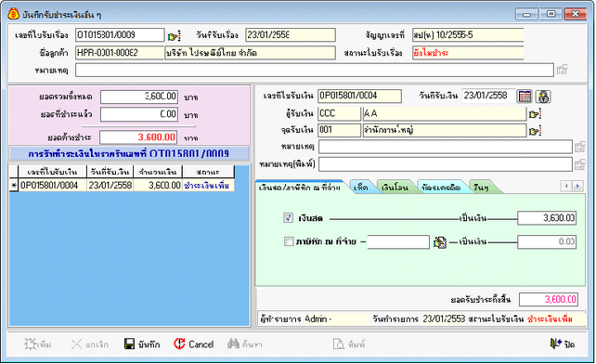Minimize the บันทึกรับชำระเงินอื่น ๆ window
Image resolution: width=596 pixels, height=364 pixels.
click(x=526, y=14)
